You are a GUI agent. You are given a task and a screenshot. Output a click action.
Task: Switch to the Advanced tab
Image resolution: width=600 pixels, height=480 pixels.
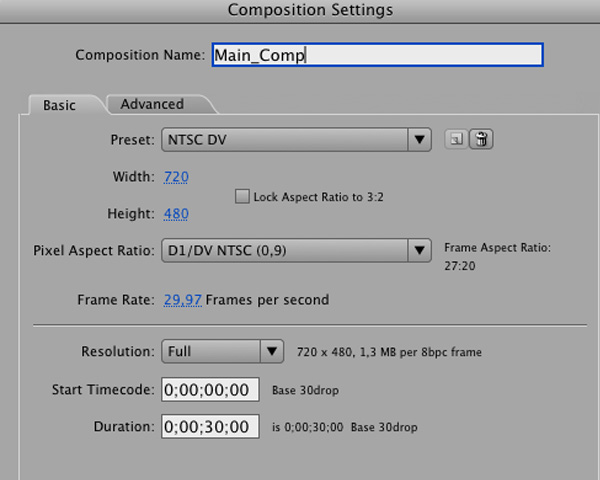tap(152, 104)
